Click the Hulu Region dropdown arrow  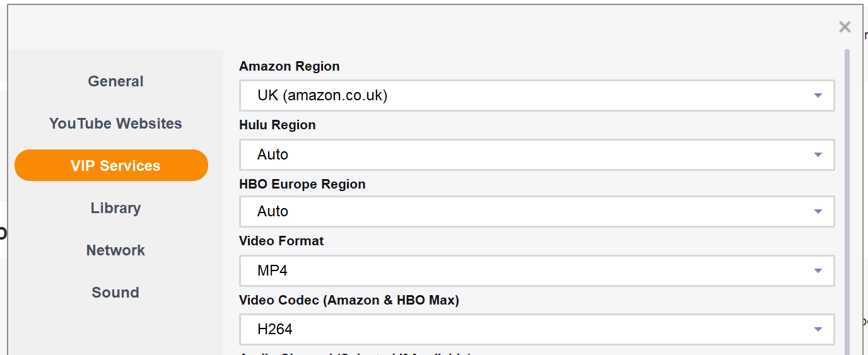click(818, 154)
